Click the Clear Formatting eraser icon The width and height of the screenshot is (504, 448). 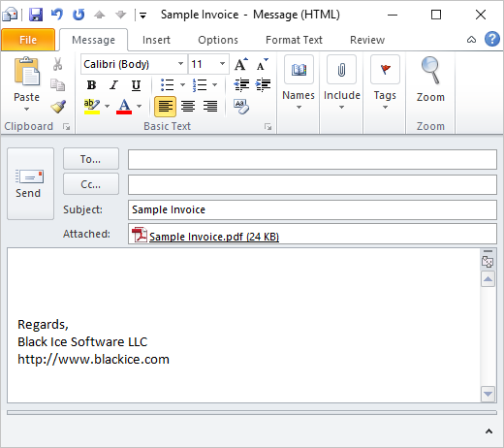pyautogui.click(x=241, y=107)
